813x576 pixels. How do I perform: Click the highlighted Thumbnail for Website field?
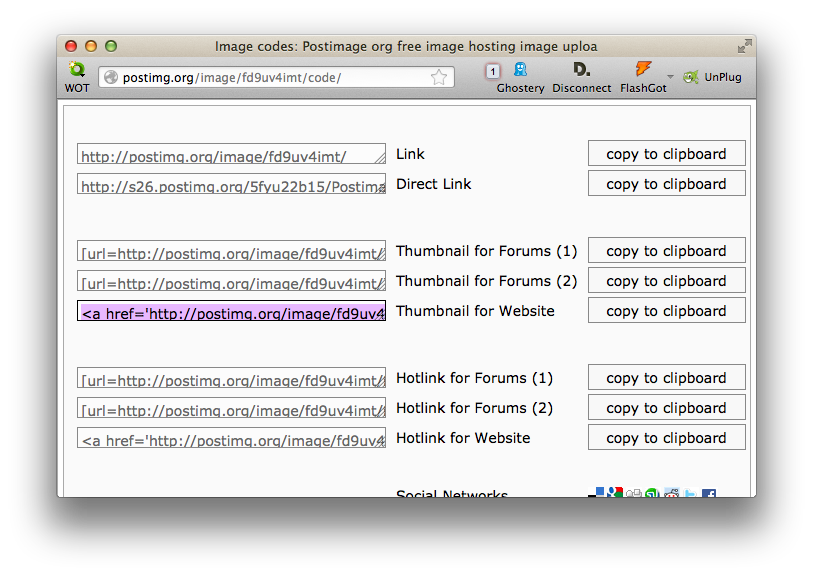[x=231, y=311]
